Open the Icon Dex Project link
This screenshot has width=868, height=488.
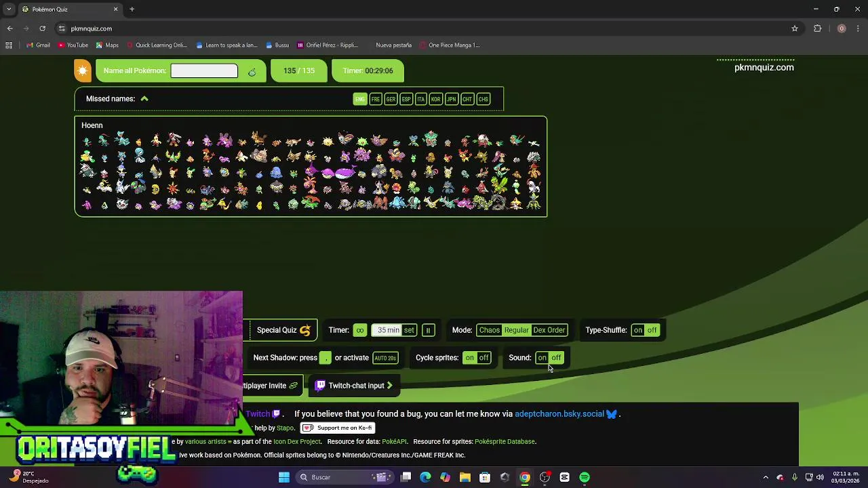(296, 441)
